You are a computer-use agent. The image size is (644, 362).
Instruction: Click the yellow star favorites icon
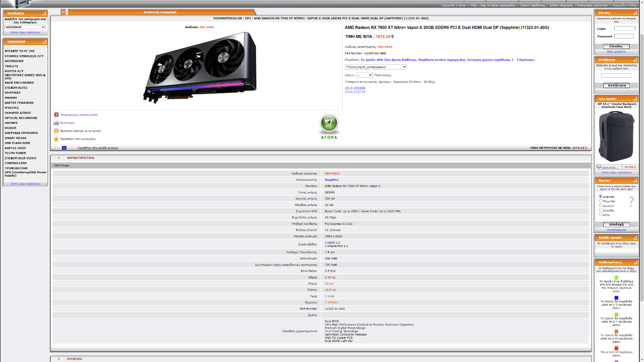[x=56, y=139]
